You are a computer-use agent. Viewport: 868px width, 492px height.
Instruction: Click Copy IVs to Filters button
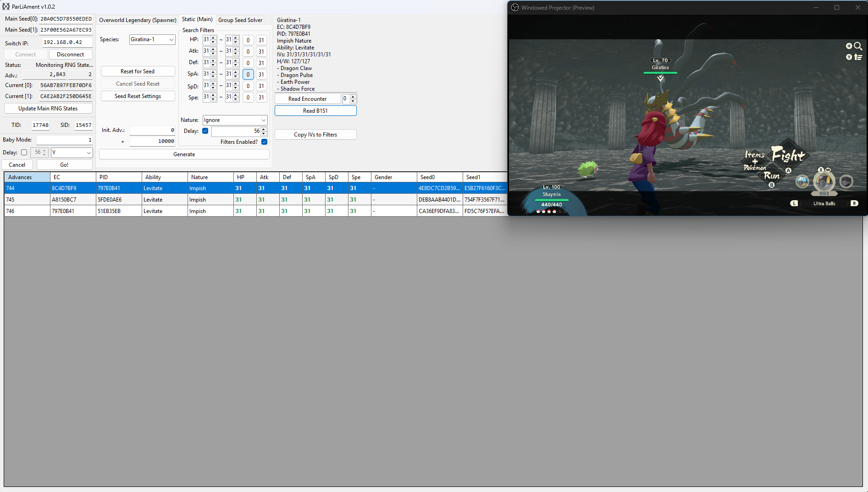[x=315, y=135]
